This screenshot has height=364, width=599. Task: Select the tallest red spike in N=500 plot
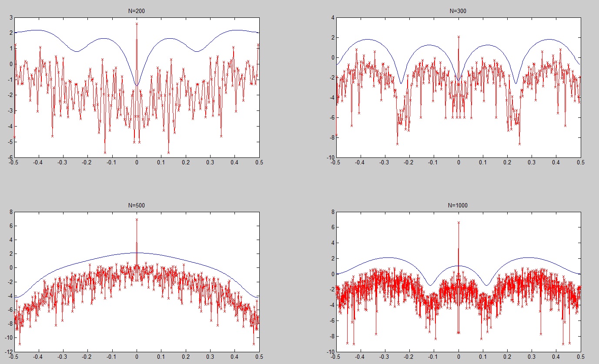click(x=137, y=219)
